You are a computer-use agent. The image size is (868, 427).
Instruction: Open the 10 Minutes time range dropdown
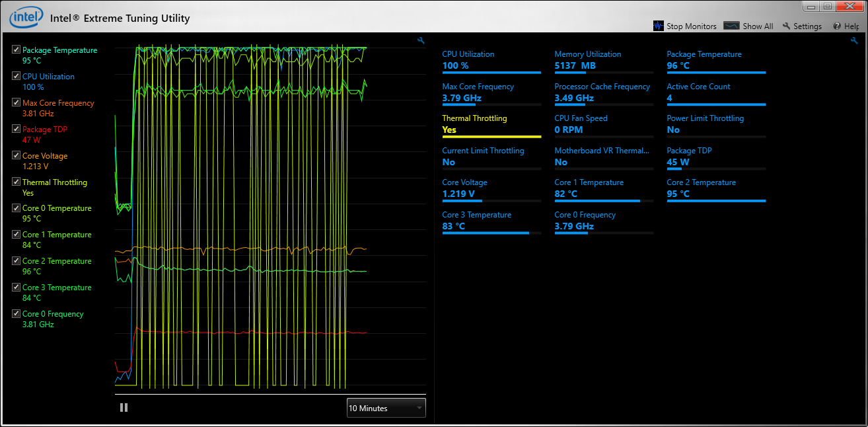pos(386,408)
